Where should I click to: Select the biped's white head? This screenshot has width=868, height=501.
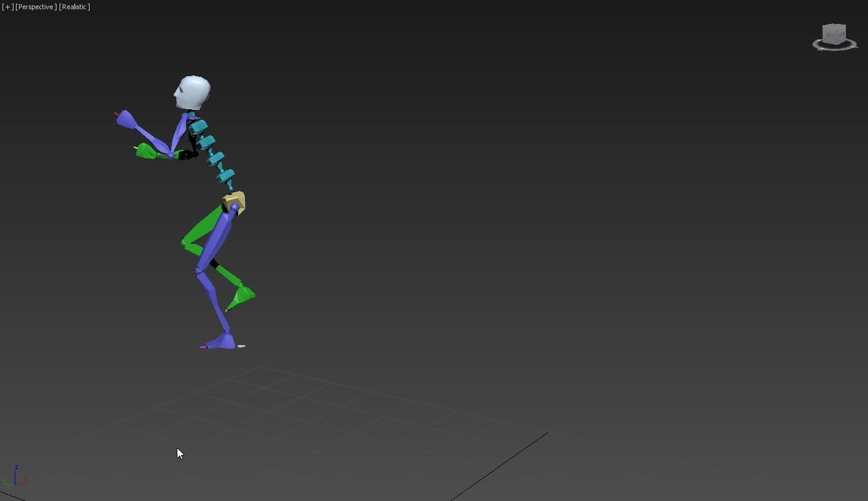192,93
